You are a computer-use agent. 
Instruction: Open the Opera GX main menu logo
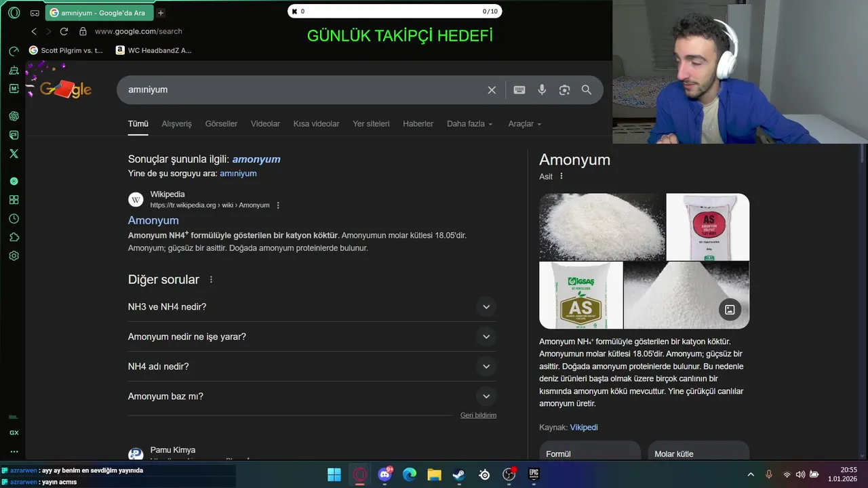(x=14, y=12)
